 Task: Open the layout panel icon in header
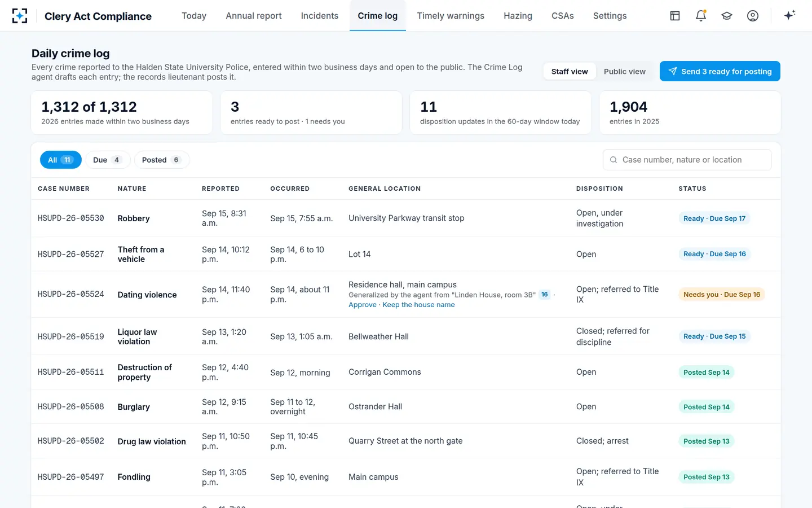pyautogui.click(x=675, y=16)
